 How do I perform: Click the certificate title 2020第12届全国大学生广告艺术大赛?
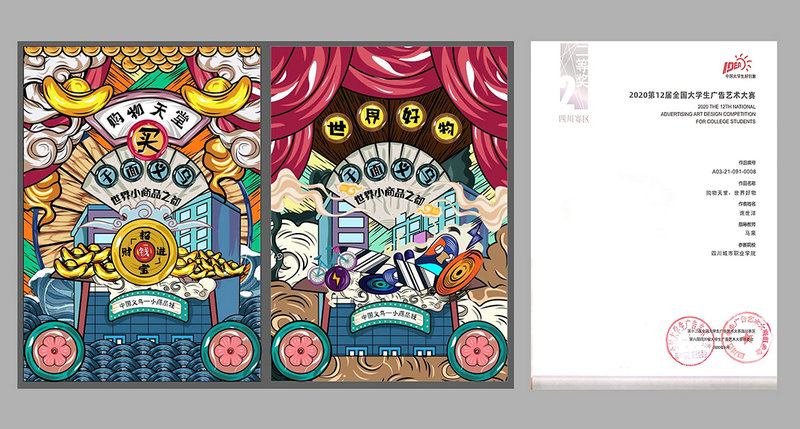692,95
